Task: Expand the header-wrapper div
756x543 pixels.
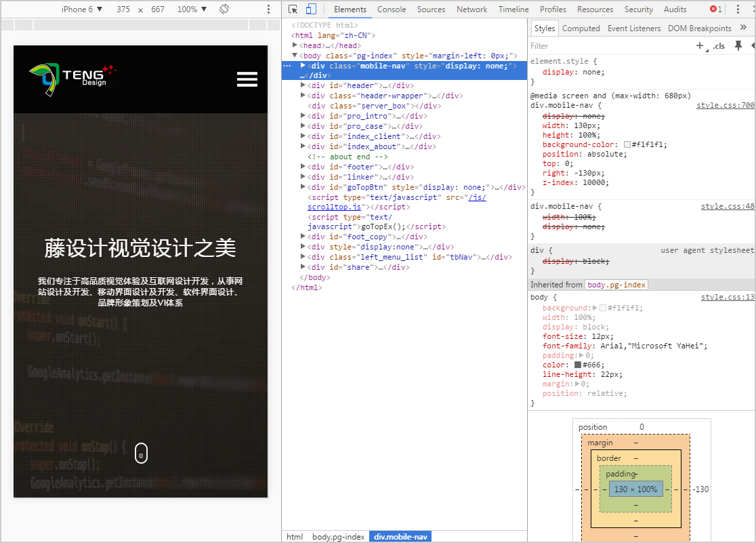Action: point(303,96)
